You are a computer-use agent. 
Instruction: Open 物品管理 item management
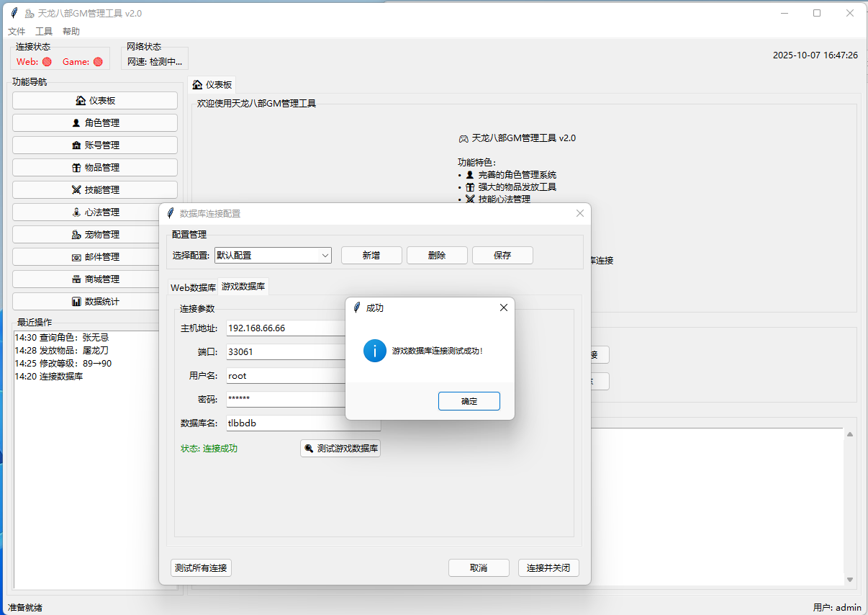(x=95, y=168)
